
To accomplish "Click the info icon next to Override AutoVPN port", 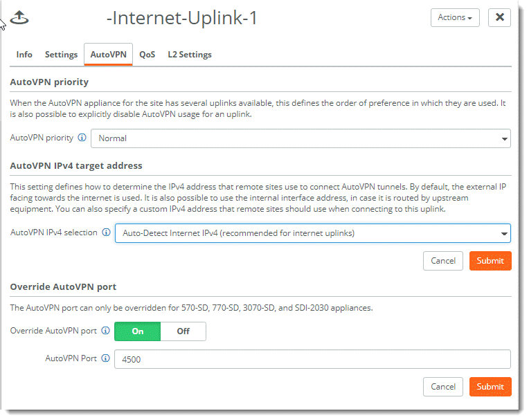I will coord(105,331).
